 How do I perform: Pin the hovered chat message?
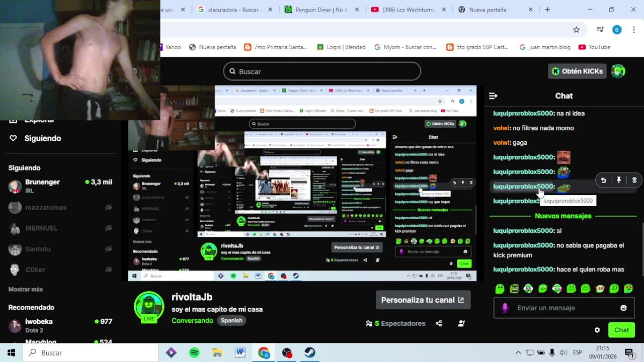pyautogui.click(x=619, y=180)
